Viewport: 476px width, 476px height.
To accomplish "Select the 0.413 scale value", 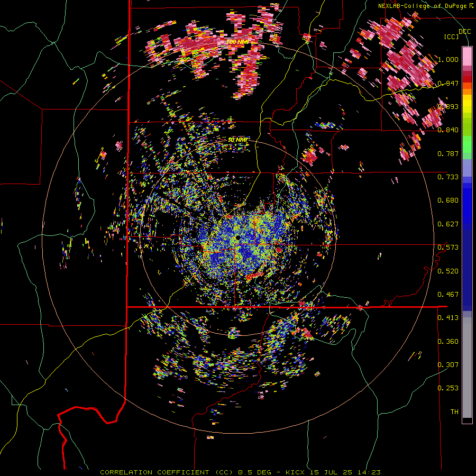I will tap(448, 318).
